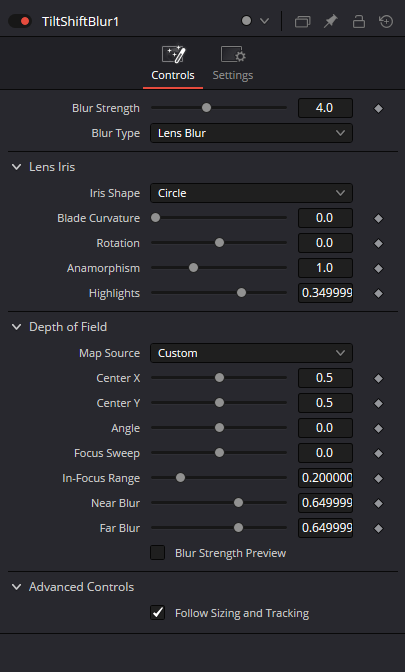Collapse the Depth of Field section
This screenshot has width=405, height=672.
[17, 327]
